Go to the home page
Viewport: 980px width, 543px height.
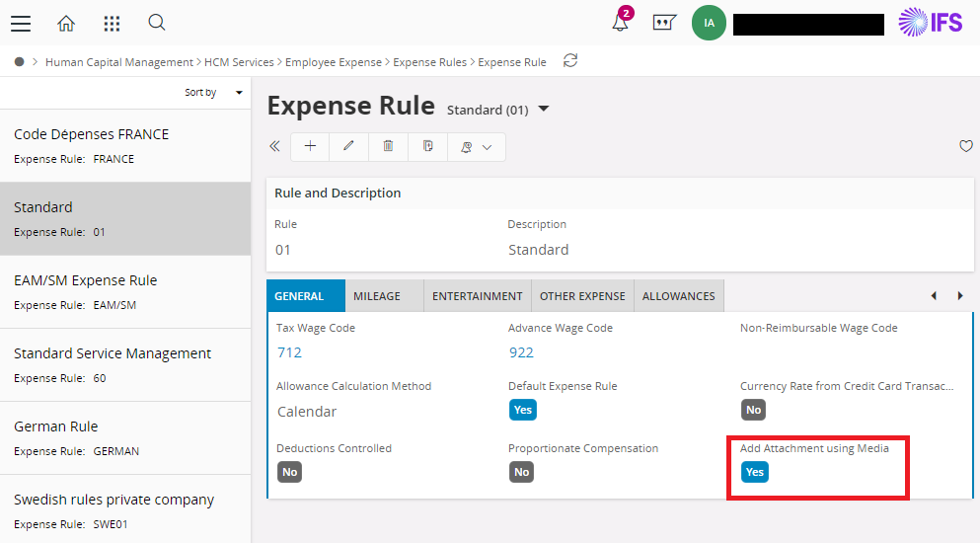point(66,23)
